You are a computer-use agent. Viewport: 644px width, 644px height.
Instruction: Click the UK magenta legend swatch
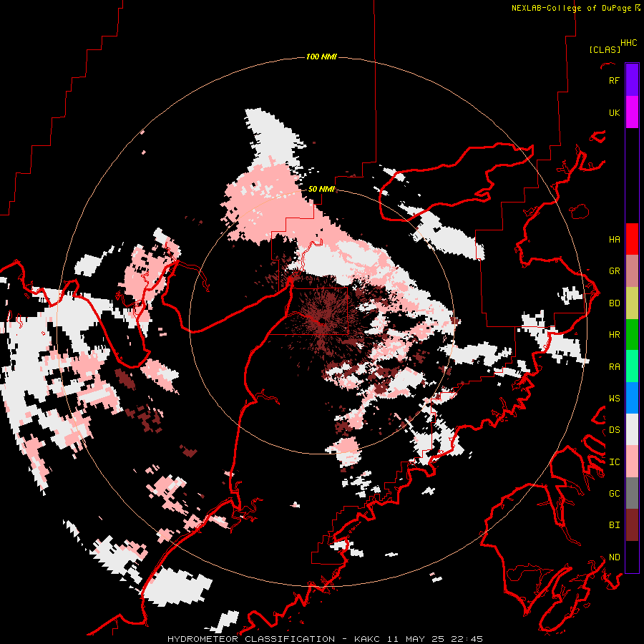[632, 112]
